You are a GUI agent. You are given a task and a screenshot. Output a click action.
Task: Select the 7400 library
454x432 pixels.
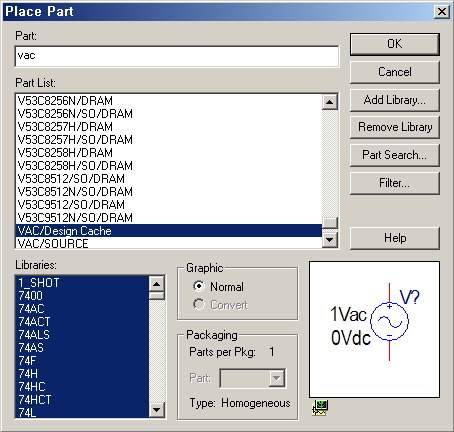click(82, 296)
